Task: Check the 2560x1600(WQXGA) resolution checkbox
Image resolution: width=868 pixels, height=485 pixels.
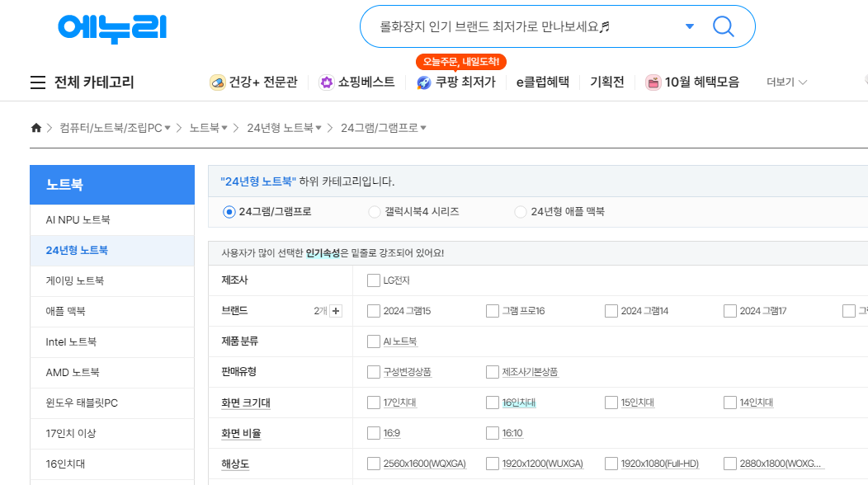Action: pyautogui.click(x=374, y=464)
